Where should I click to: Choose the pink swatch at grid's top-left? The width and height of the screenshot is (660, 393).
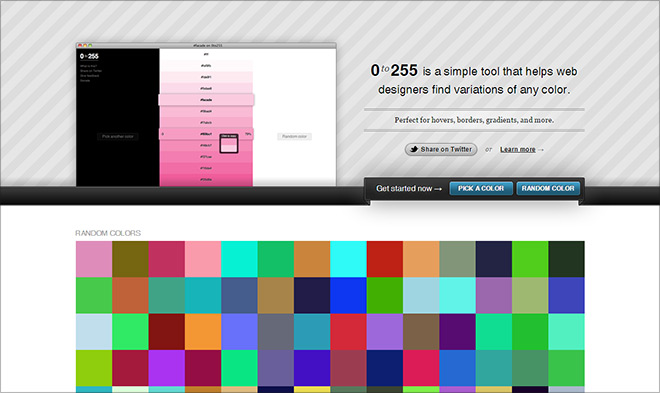(x=94, y=259)
